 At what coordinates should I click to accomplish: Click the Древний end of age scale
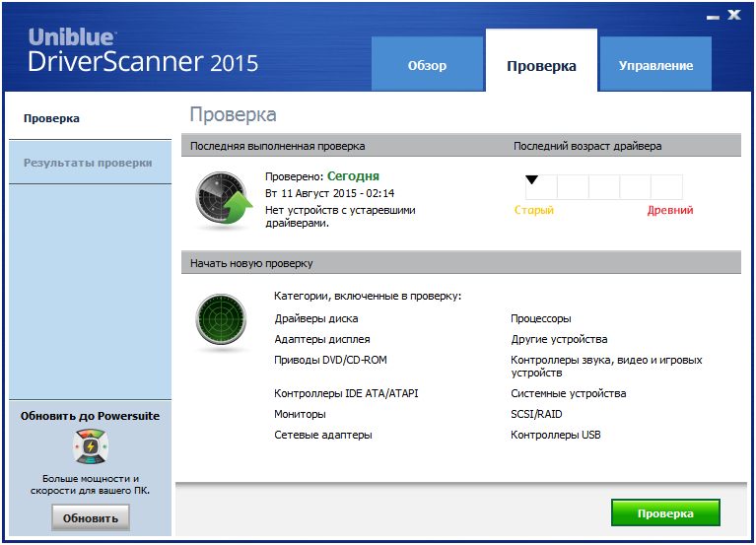[x=670, y=210]
